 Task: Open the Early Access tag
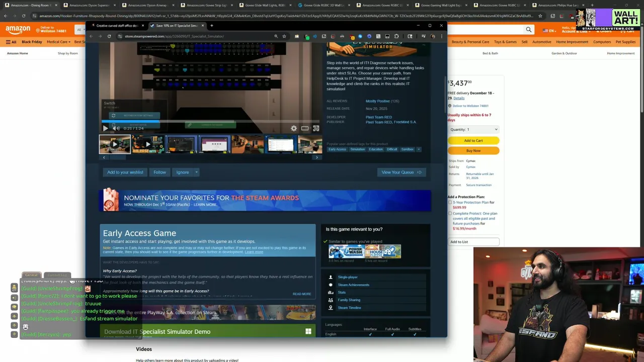pyautogui.click(x=337, y=149)
